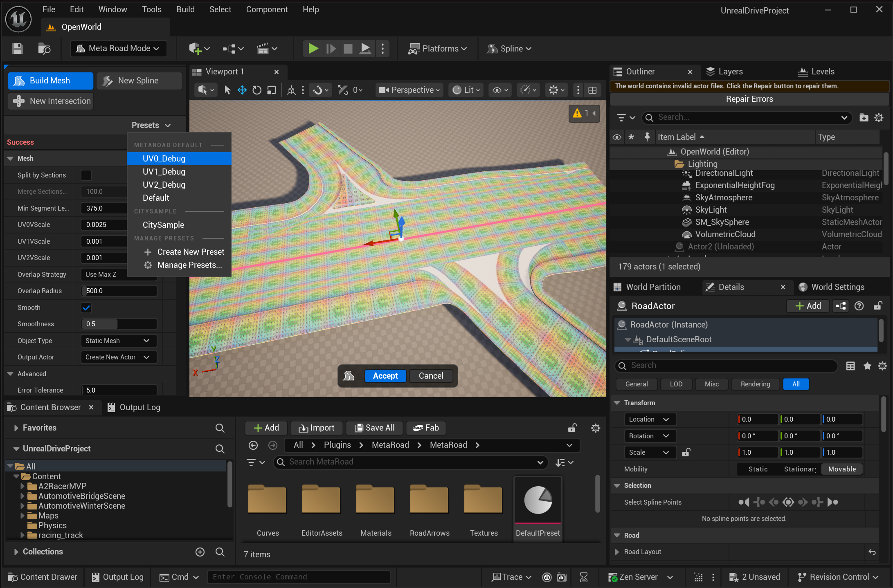Screen dimensions: 893x588
Task: Expand the A2RacerMVP folder
Action: [x=22, y=487]
